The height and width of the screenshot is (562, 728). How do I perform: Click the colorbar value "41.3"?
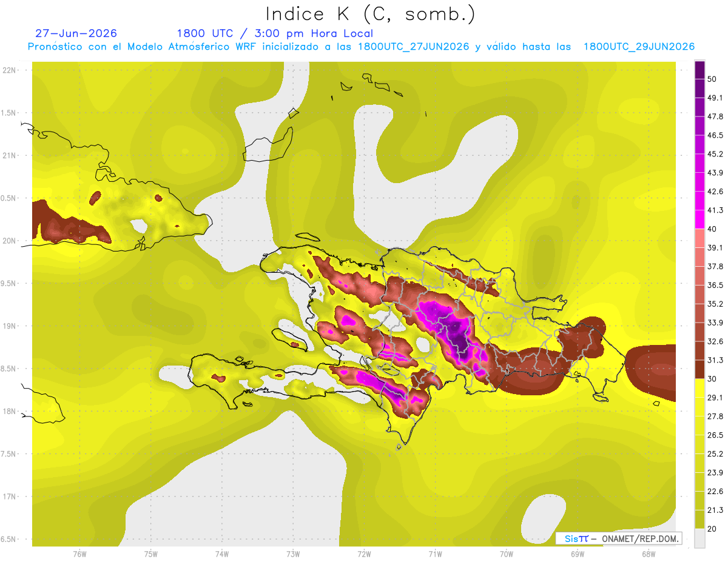tap(716, 210)
